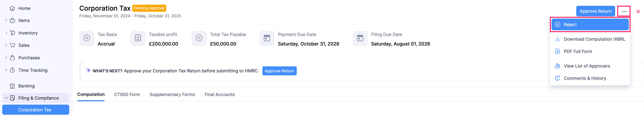
Task: Click the Payment Due Date calendar icon
Action: (x=267, y=38)
